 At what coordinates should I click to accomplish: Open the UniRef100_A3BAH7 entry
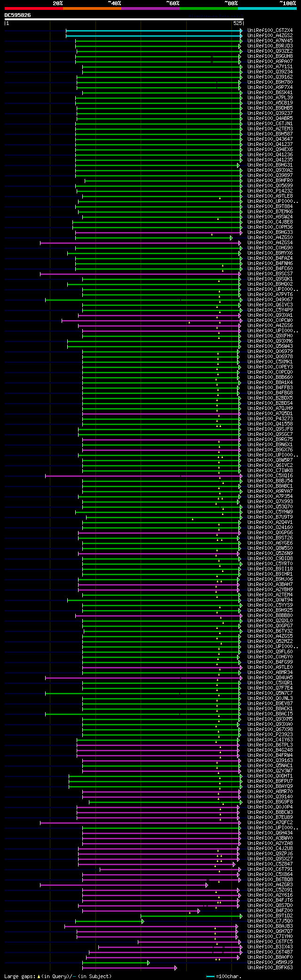pyautogui.click(x=270, y=585)
